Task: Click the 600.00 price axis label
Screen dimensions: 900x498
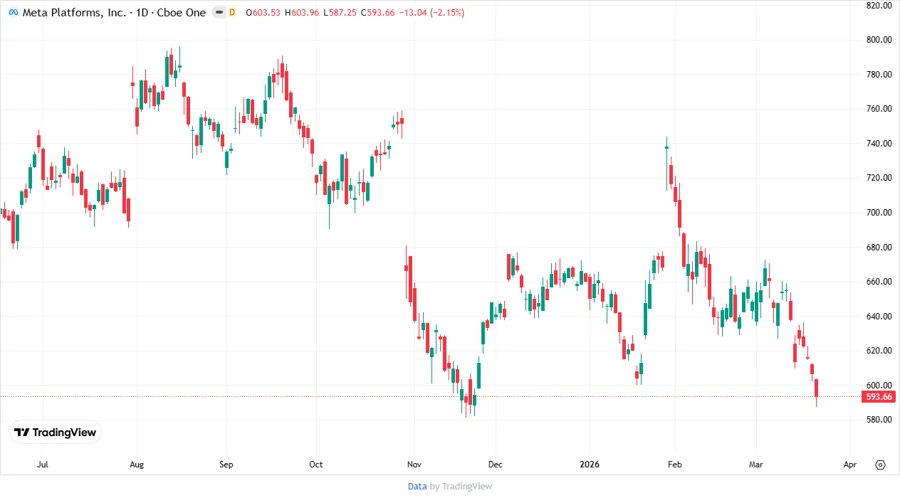Action: point(879,385)
